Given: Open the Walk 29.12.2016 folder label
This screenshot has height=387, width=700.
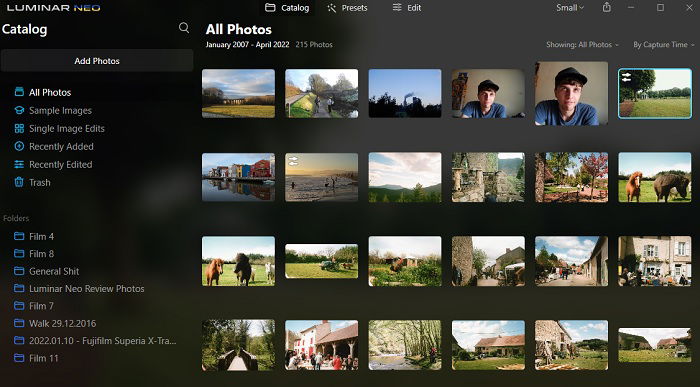Looking at the screenshot, I should click(x=62, y=323).
